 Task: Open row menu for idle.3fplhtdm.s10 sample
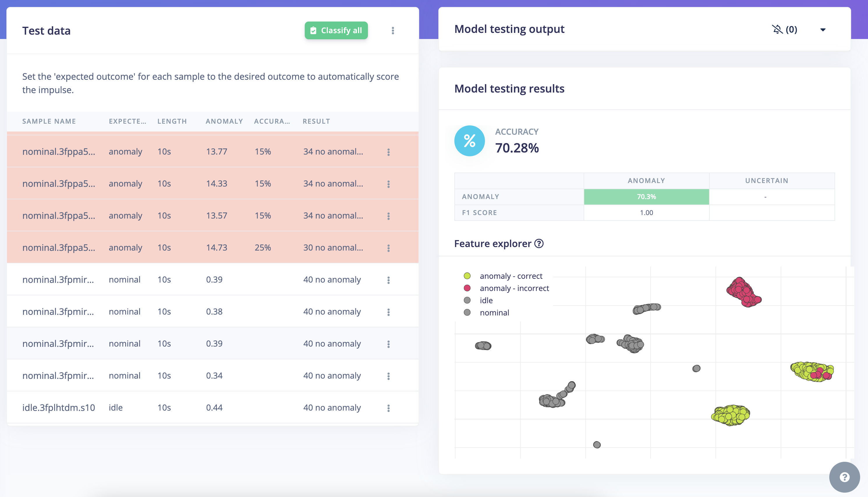point(388,408)
